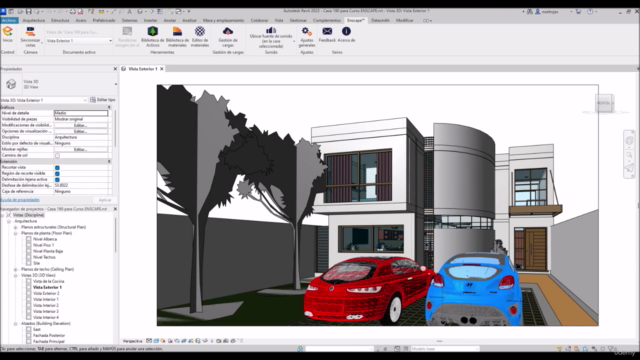The width and height of the screenshot is (640, 360).
Task: Click the Enscape Inicio icon
Action: tap(8, 31)
